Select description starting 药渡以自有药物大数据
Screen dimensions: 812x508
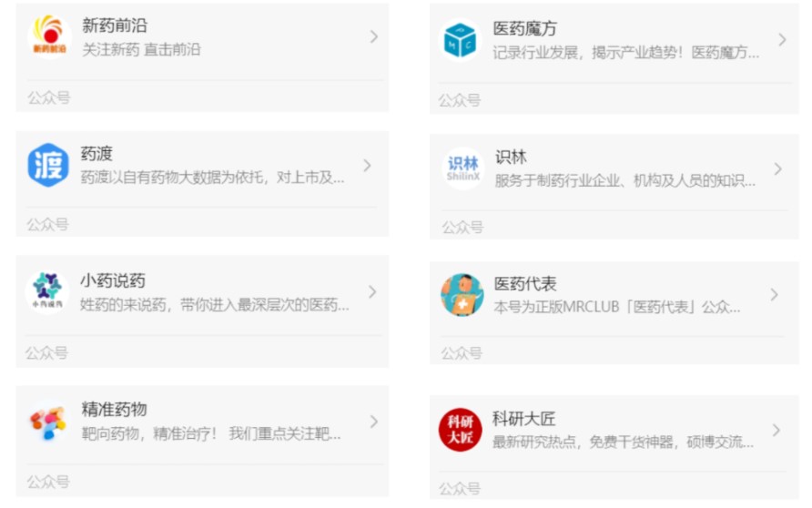pos(212,178)
